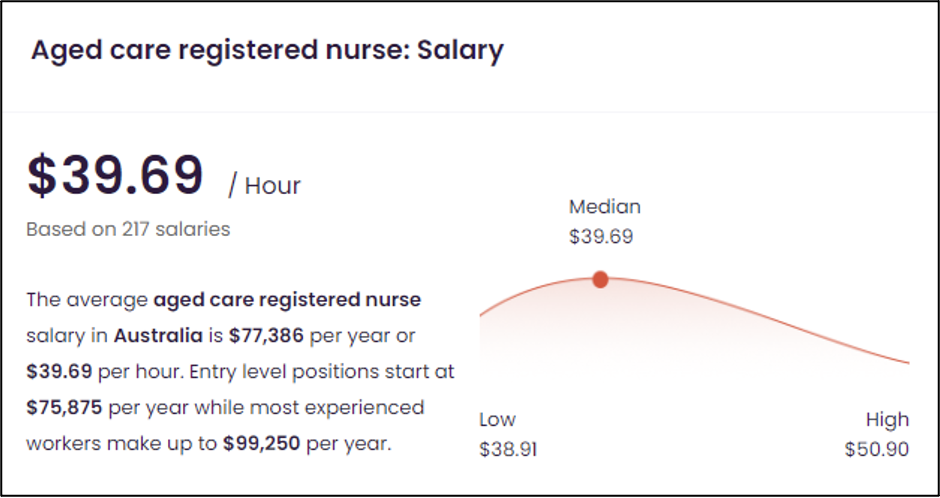Screen dimensions: 940x498
Task: Click the bold 'Australia' text
Action: [158, 336]
